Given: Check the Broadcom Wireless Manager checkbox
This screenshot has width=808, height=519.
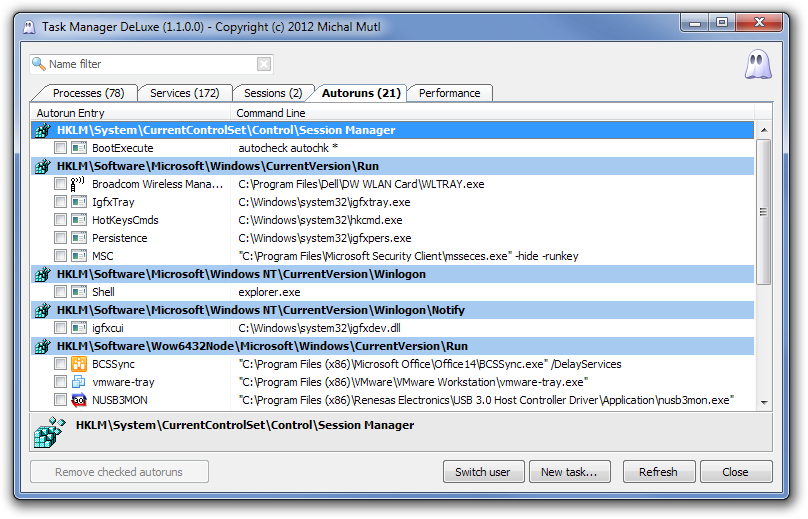Looking at the screenshot, I should point(60,184).
